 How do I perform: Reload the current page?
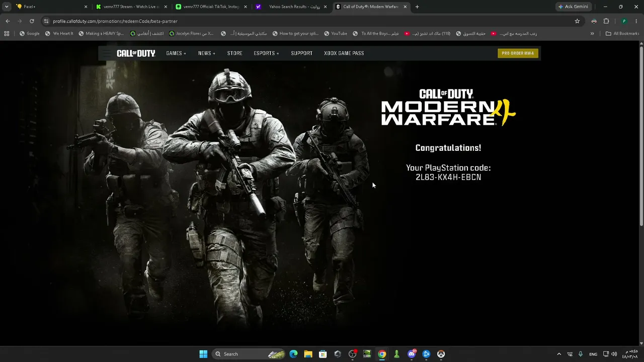tap(32, 21)
